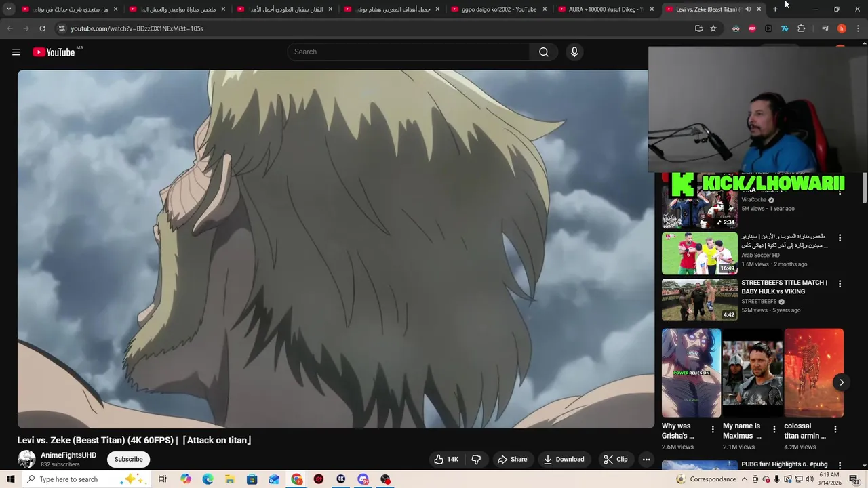The height and width of the screenshot is (488, 868).
Task: Open media control playlist icon
Action: (825, 28)
